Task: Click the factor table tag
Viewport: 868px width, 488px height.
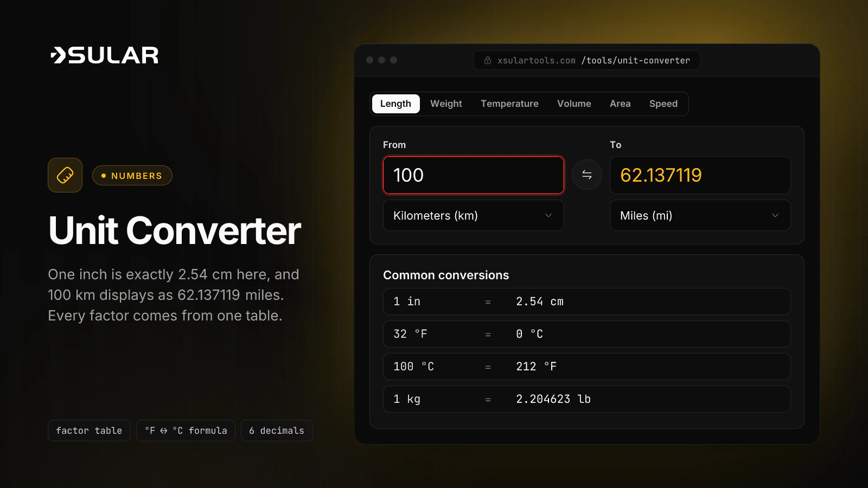Action: [x=89, y=431]
